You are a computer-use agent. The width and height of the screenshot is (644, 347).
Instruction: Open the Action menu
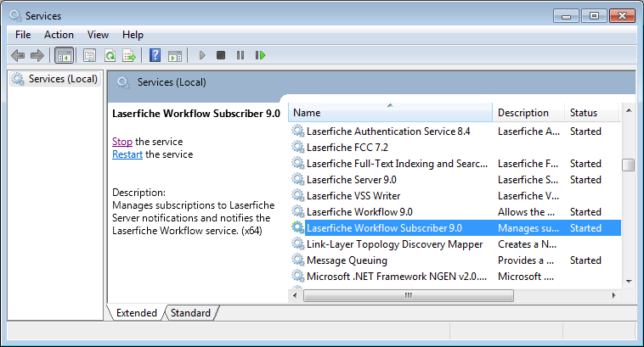point(59,35)
